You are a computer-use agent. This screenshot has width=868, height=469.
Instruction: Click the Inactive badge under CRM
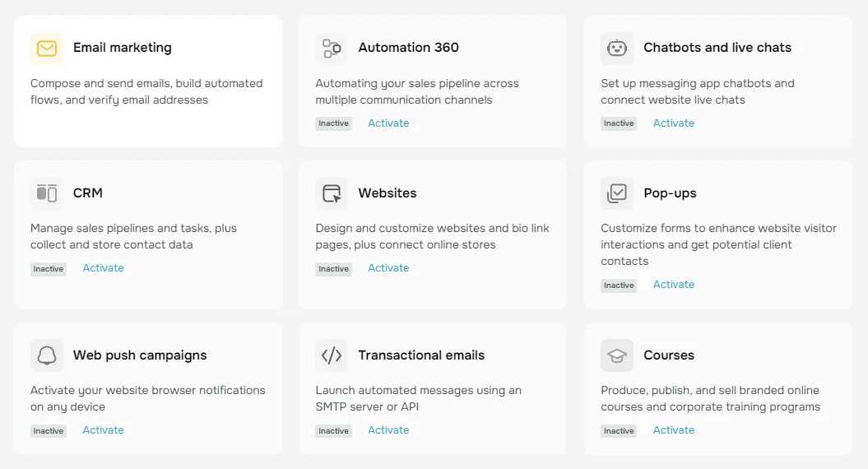click(49, 269)
